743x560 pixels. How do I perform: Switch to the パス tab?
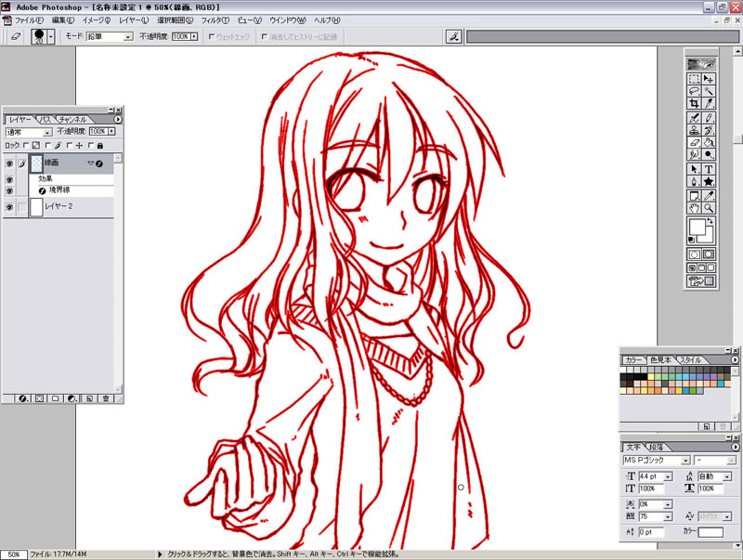point(45,120)
